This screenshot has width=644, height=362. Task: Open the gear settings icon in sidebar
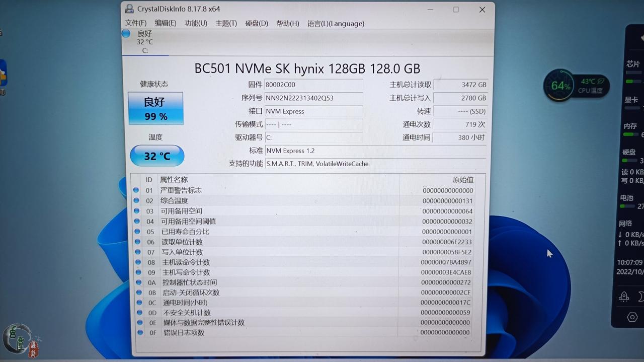632,317
